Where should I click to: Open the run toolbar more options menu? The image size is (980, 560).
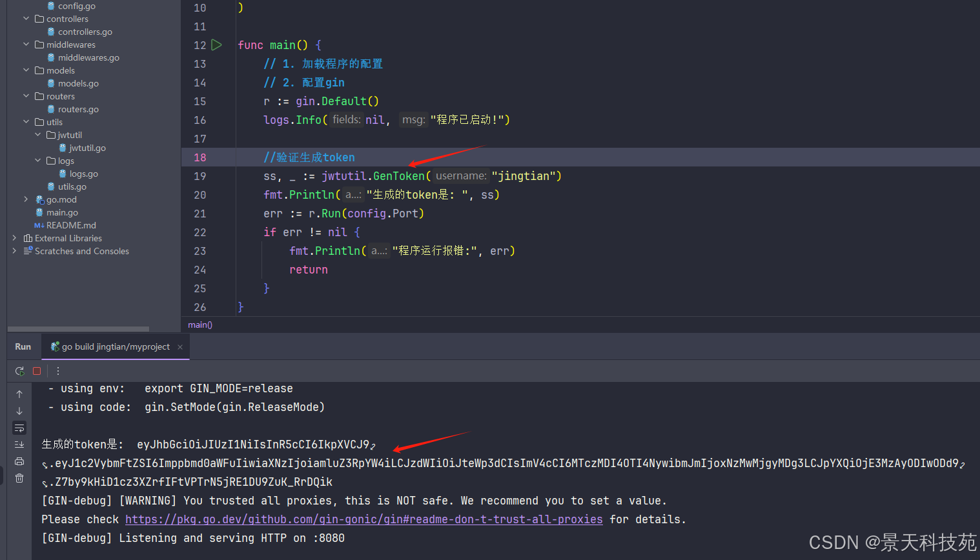(x=58, y=371)
